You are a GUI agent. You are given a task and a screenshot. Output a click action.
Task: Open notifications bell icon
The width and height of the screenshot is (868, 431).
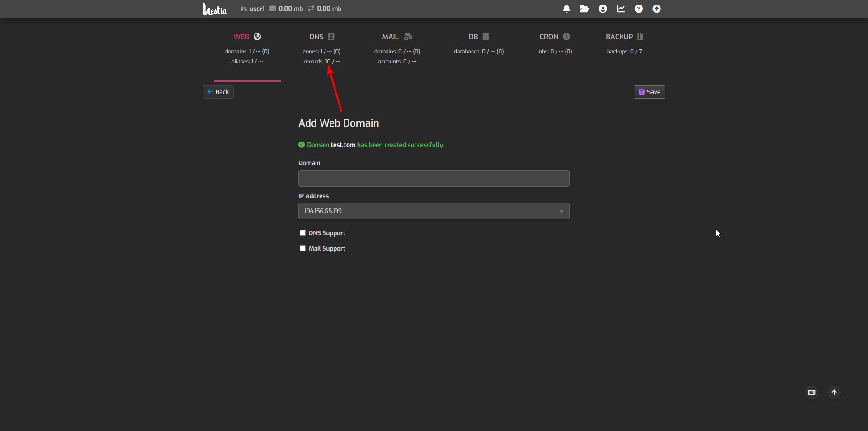tap(566, 9)
